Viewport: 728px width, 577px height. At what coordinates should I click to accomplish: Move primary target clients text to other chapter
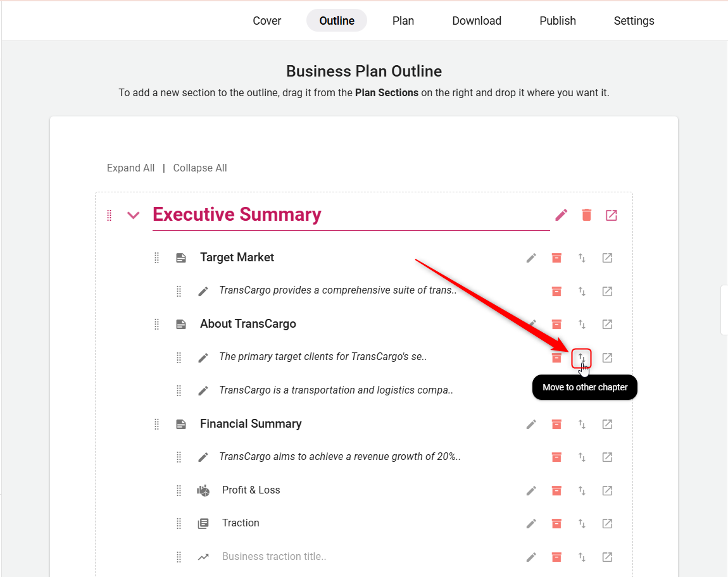(x=582, y=358)
